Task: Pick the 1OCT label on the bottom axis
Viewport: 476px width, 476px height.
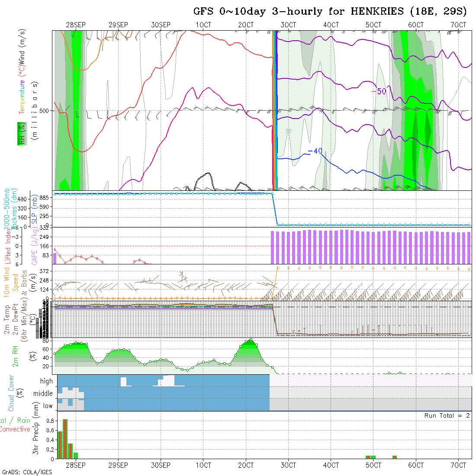Action: pos(203,465)
